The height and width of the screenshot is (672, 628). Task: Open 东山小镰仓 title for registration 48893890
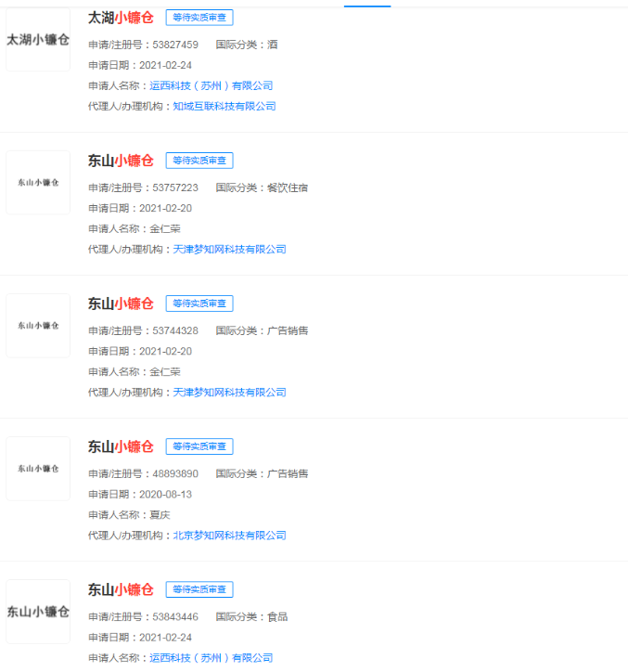coord(121,447)
